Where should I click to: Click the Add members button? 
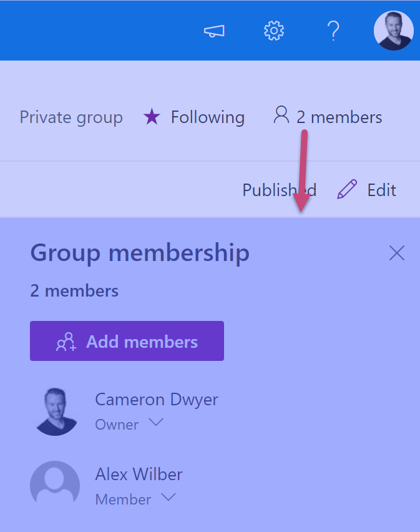coord(127,341)
